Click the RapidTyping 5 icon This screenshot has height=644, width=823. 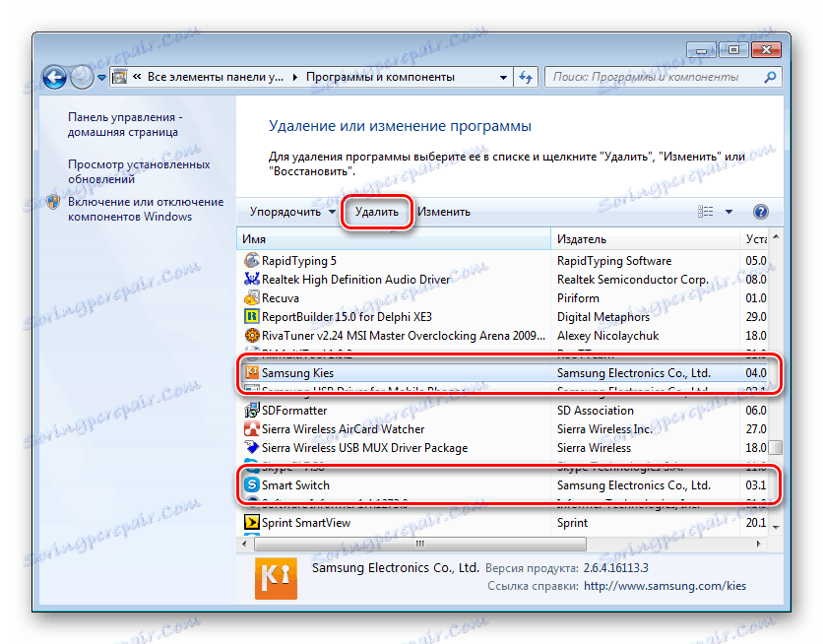coord(252,260)
